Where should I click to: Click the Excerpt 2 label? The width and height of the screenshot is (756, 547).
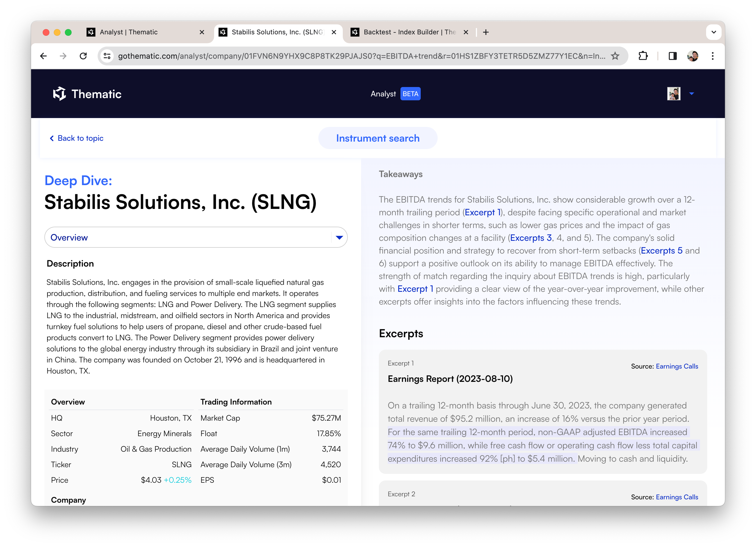(401, 494)
